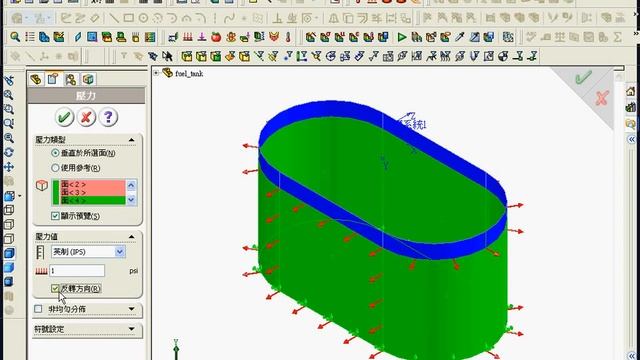
Task: Click the zoom-to-fit icon in left view toolbar
Action: click(9, 95)
